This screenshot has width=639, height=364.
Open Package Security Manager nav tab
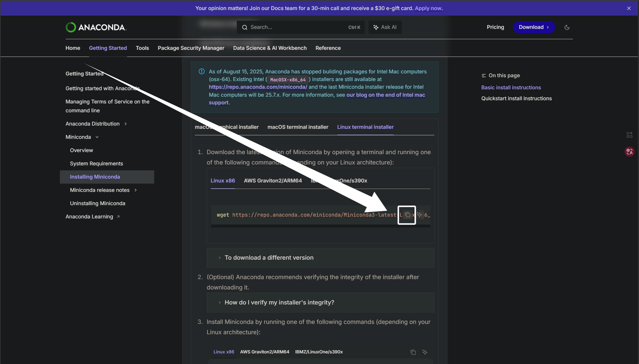pyautogui.click(x=191, y=48)
